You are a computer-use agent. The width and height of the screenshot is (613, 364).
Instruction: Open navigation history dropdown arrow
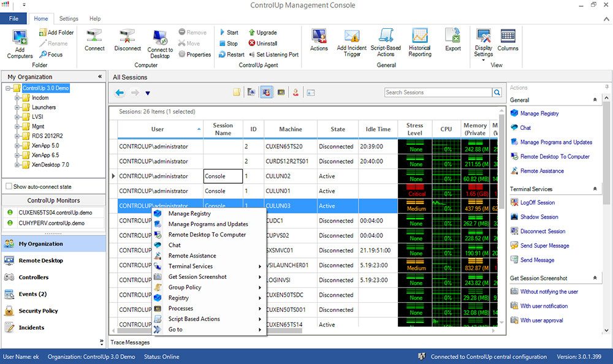148,93
